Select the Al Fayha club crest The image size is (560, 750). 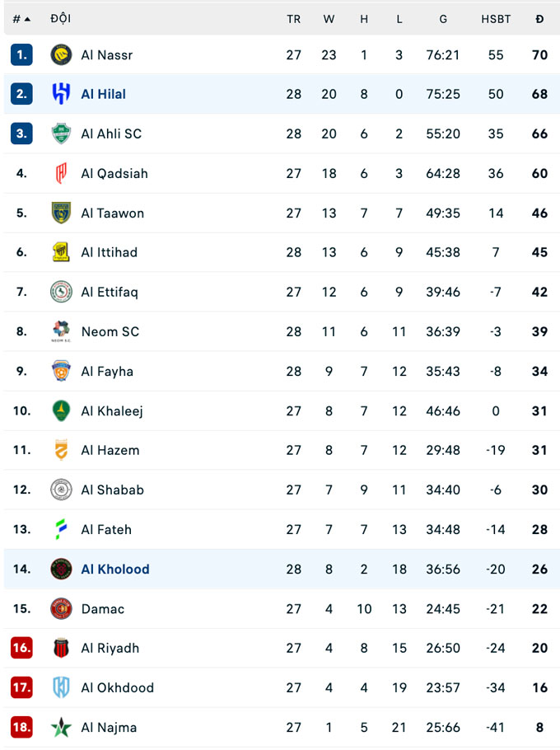tap(62, 371)
